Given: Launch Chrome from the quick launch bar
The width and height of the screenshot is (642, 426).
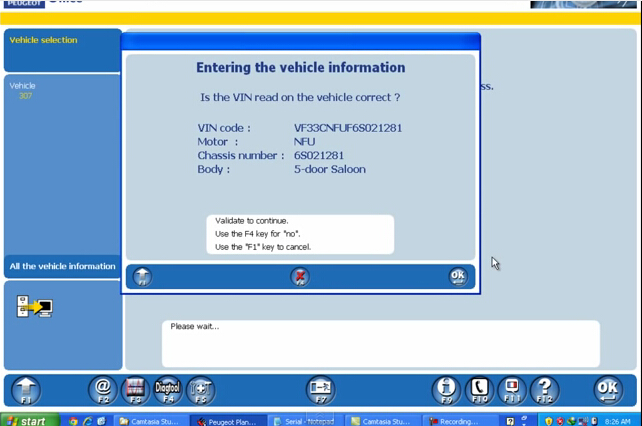Looking at the screenshot, I should click(x=73, y=421).
